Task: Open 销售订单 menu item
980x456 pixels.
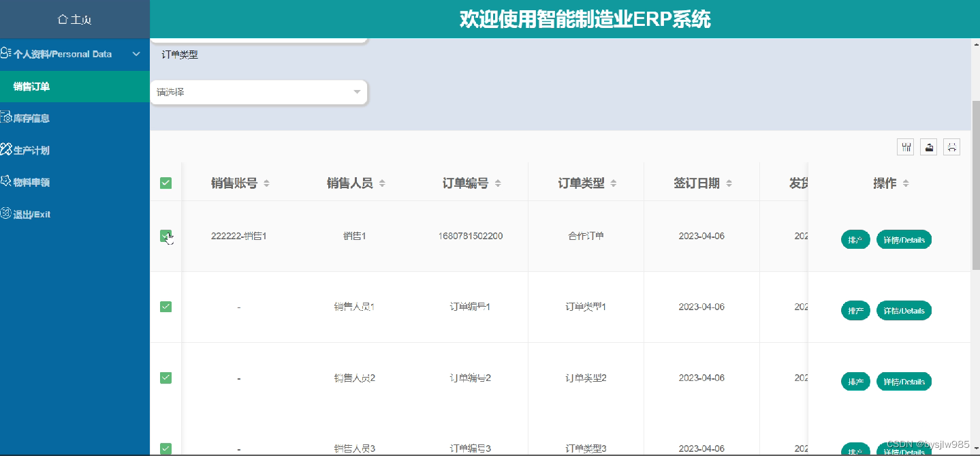Action: (75, 87)
